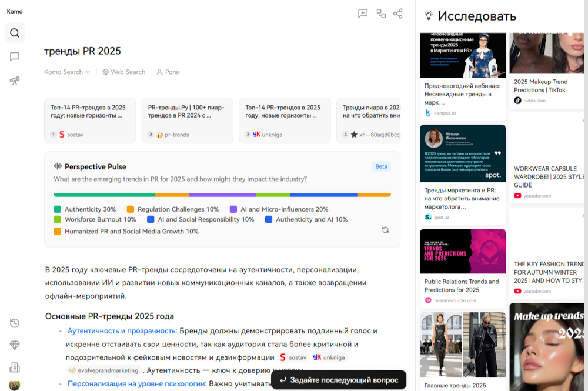Select the AI and Social Responsibility 10% swatch

(x=151, y=219)
